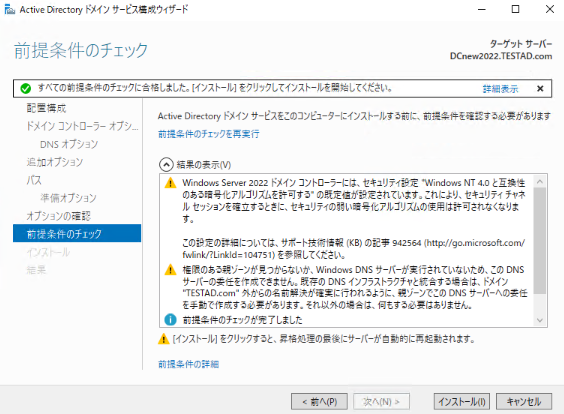Click the results list scroll down arrow
This screenshot has width=564, height=414.
tap(540, 320)
